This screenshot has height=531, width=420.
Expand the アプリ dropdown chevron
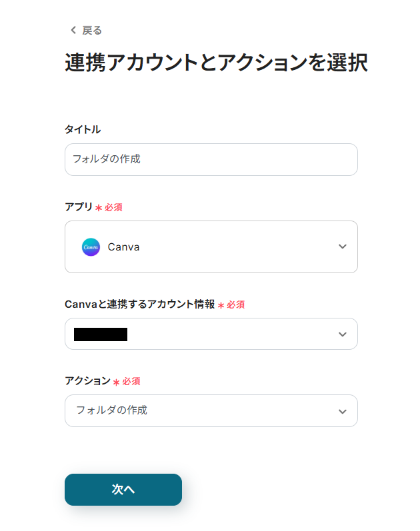pos(342,247)
